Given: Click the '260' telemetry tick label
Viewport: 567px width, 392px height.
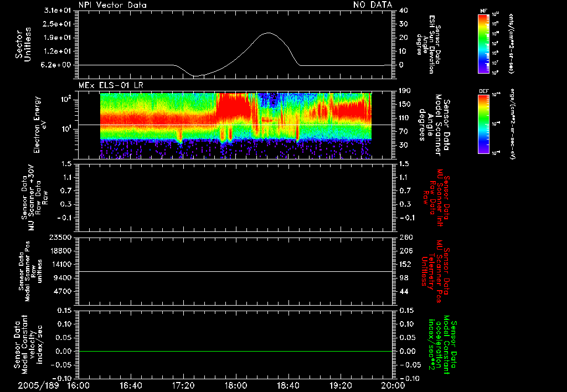Looking at the screenshot, I should (406, 237).
